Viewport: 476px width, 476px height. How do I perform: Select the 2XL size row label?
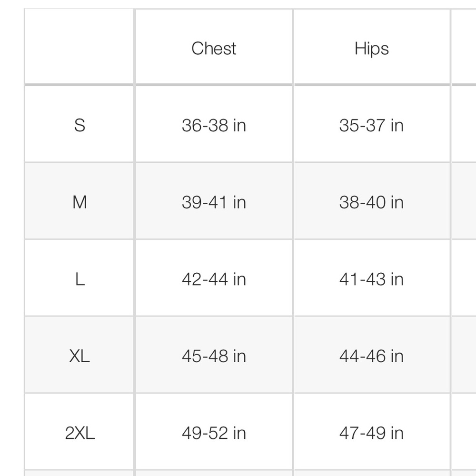79,431
